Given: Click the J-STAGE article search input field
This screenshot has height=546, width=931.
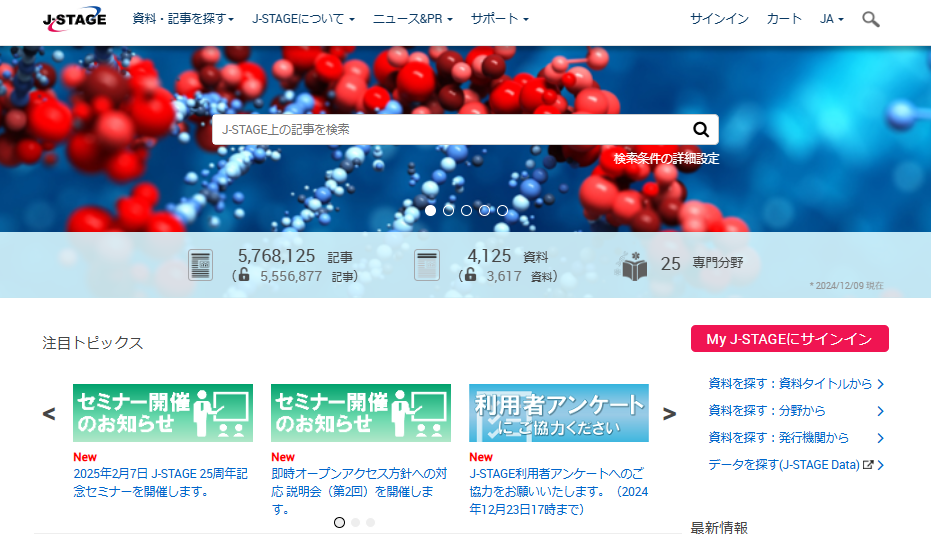Looking at the screenshot, I should click(x=450, y=129).
